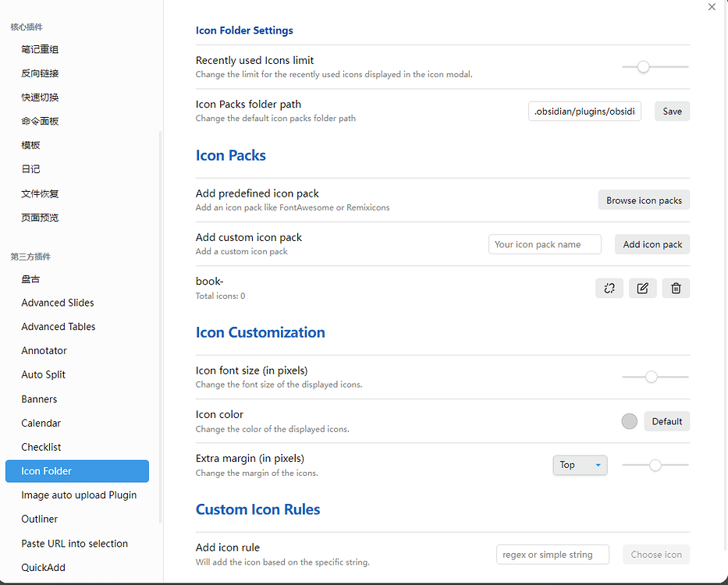The width and height of the screenshot is (728, 585).
Task: Click Browse icon packs button
Action: point(644,200)
